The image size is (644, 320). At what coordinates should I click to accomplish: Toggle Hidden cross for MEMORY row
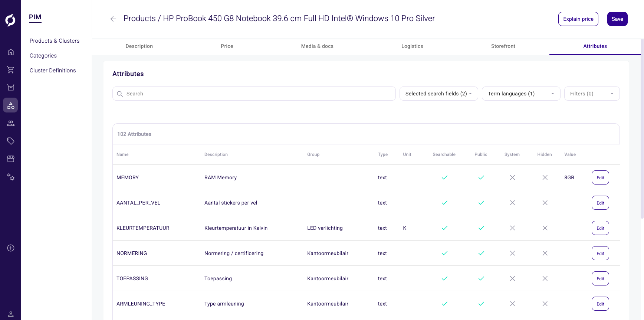[x=545, y=177]
